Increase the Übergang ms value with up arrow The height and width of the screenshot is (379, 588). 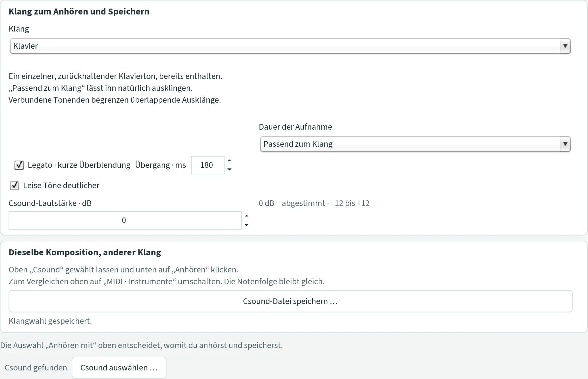[x=229, y=161]
